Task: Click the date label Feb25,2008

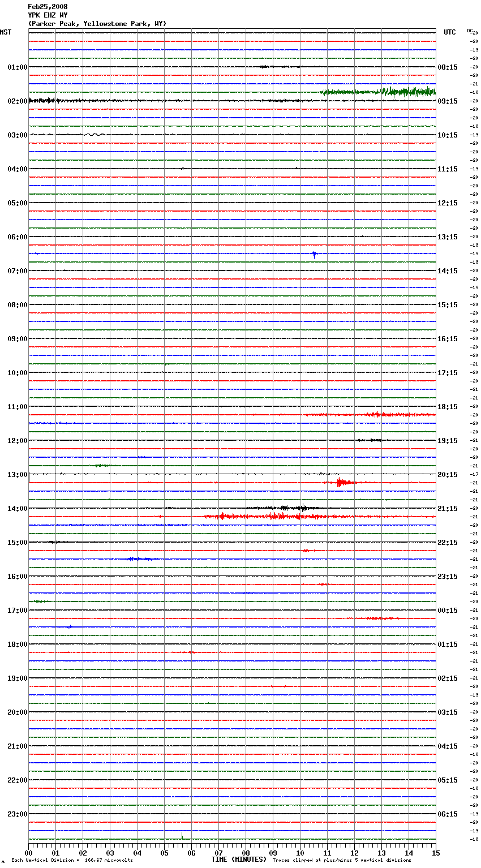Action: [x=48, y=7]
